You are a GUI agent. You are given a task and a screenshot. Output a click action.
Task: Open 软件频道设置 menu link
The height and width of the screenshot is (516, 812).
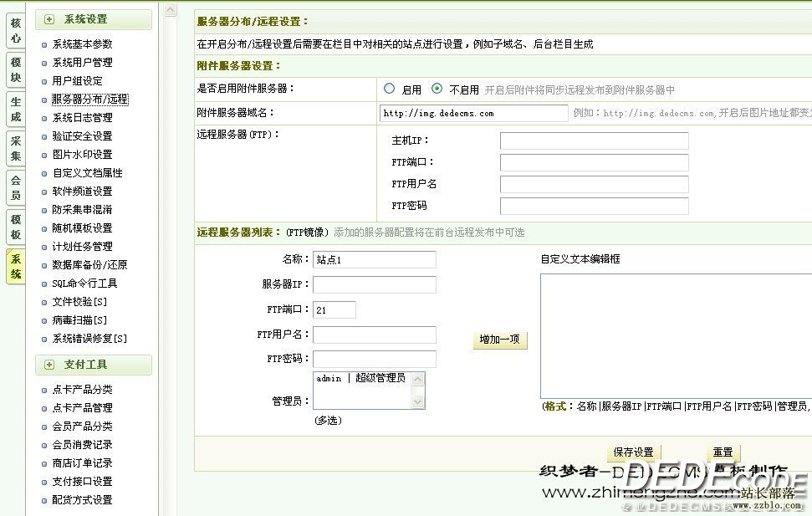point(82,192)
